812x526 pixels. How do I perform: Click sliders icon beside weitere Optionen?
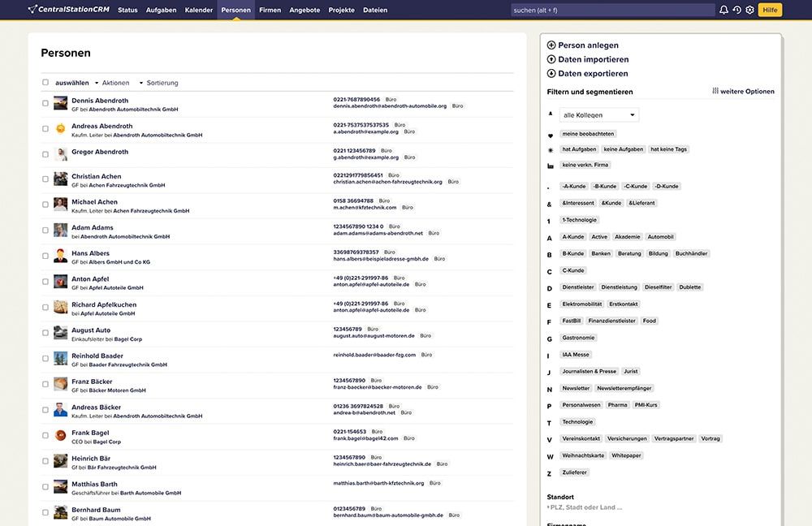click(x=715, y=92)
